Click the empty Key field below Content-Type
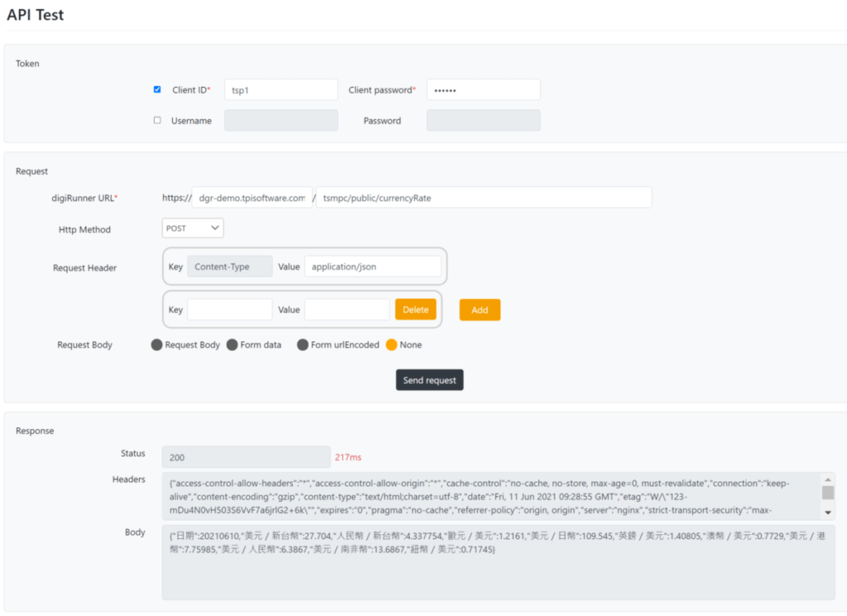Image resolution: width=847 pixels, height=616 pixels. pos(229,309)
